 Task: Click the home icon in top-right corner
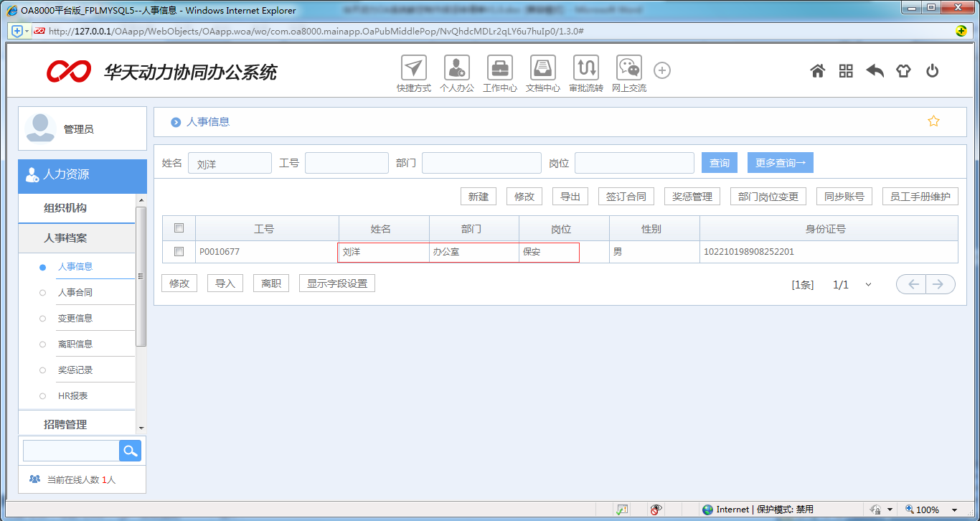tap(817, 71)
